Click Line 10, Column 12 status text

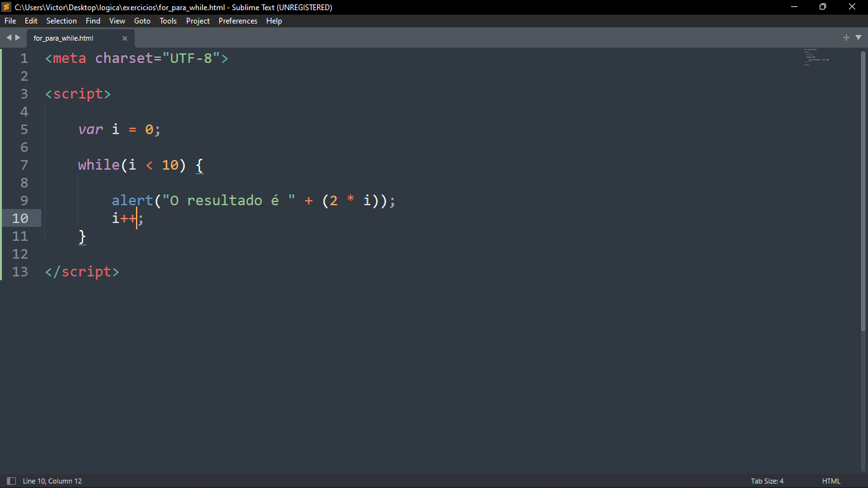(52, 481)
